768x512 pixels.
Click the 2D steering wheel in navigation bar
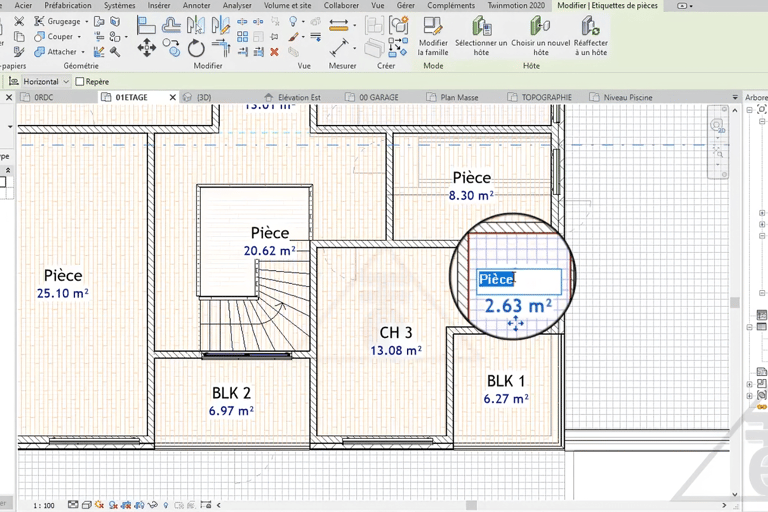coord(717,126)
